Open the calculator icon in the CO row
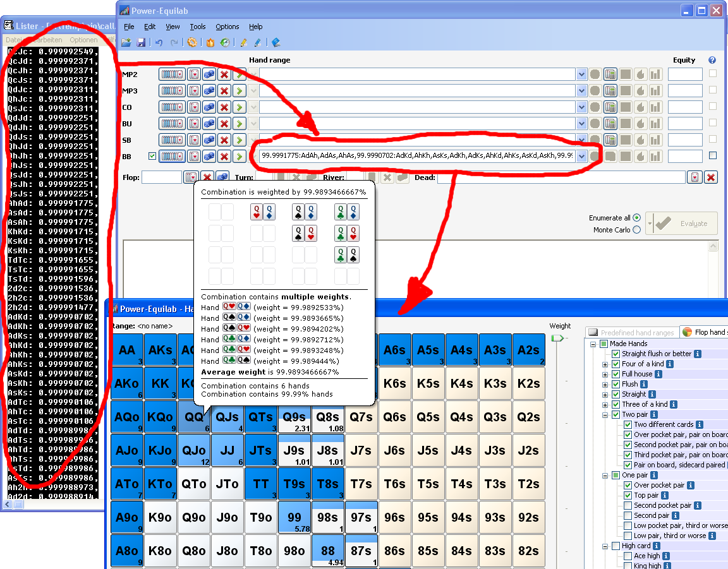Image resolution: width=728 pixels, height=569 pixels. point(610,107)
